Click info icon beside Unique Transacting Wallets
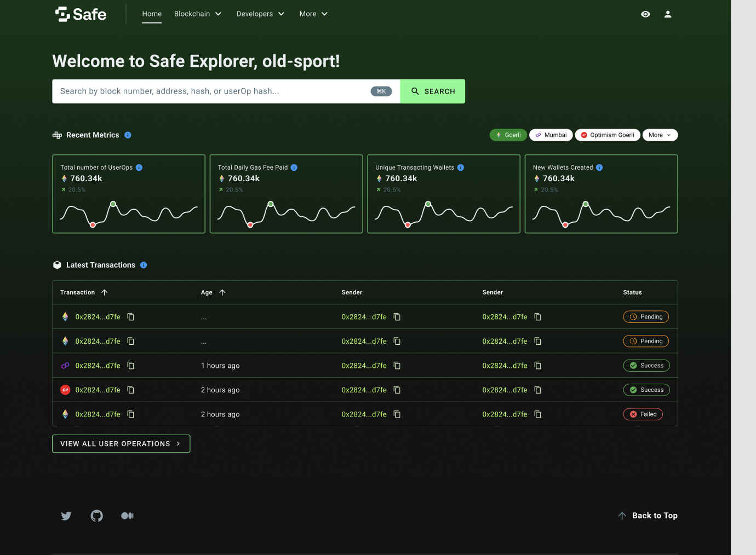 461,167
